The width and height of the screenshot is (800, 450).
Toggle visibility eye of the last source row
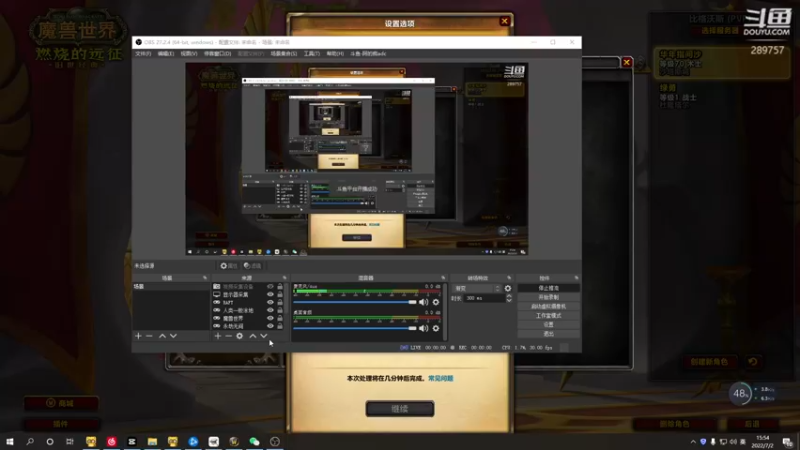(x=270, y=326)
